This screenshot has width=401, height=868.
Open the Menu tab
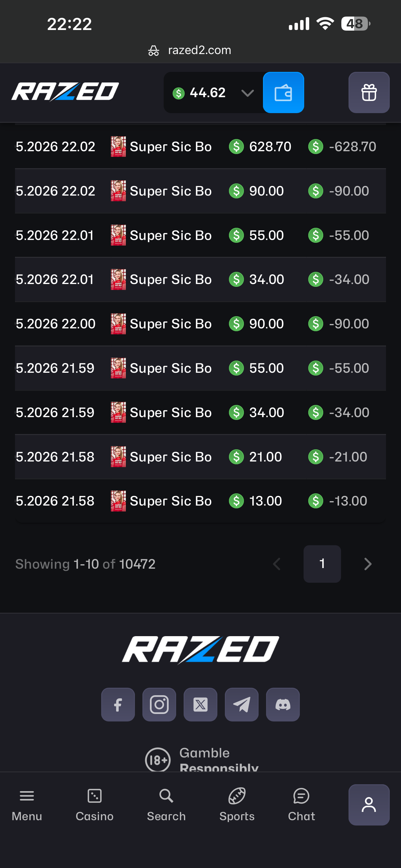point(27,805)
